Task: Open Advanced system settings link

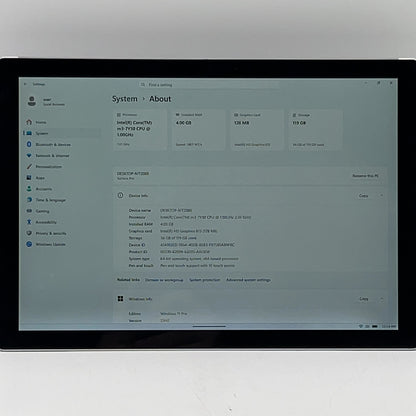Action: click(x=248, y=280)
